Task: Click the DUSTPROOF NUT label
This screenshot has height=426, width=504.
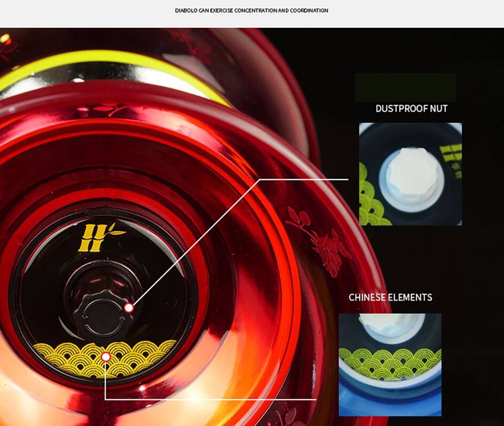Action: pos(411,109)
